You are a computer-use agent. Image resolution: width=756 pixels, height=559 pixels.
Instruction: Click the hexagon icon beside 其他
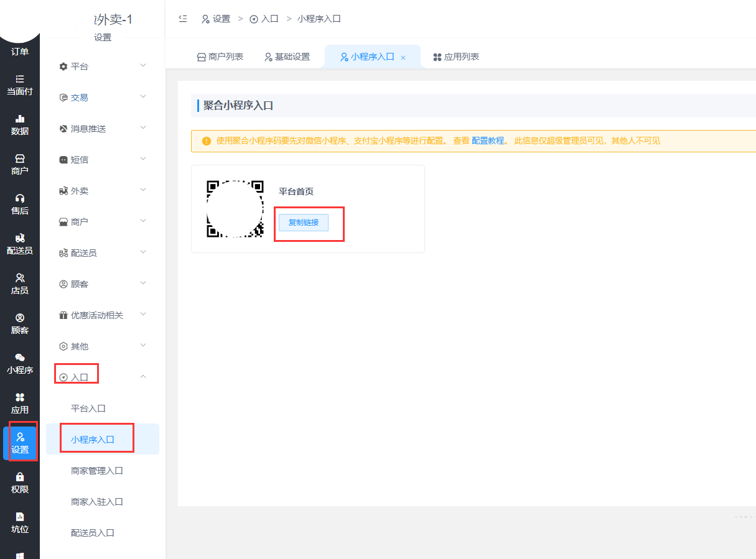tap(63, 346)
